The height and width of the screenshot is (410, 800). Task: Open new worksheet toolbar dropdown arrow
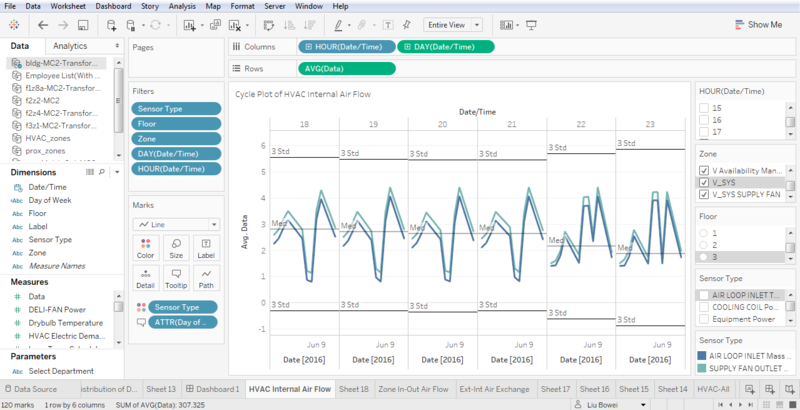[202, 25]
